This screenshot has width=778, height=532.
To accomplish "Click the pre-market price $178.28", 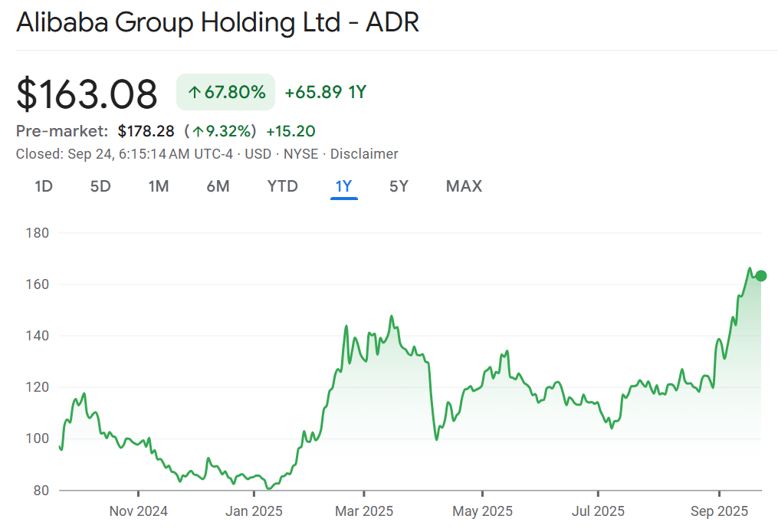I will click(x=146, y=132).
